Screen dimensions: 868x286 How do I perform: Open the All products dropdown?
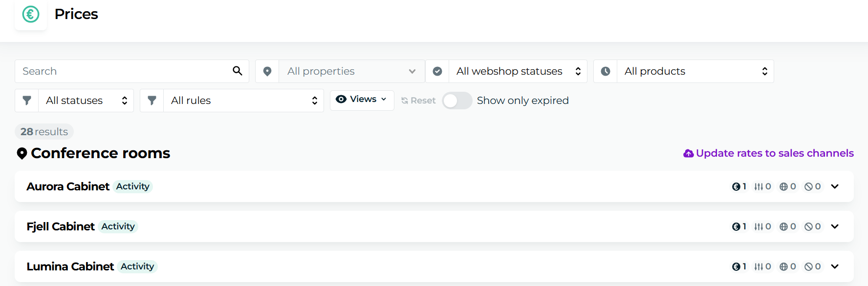tap(695, 71)
